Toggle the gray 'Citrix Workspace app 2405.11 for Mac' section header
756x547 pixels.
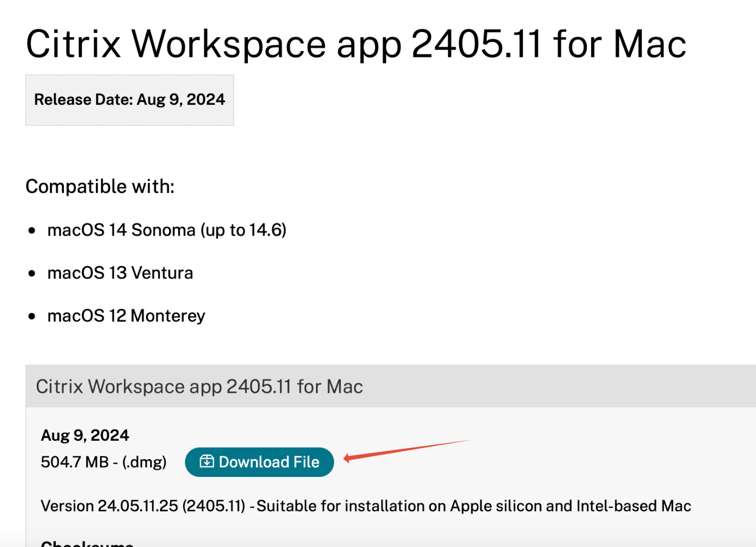point(391,386)
